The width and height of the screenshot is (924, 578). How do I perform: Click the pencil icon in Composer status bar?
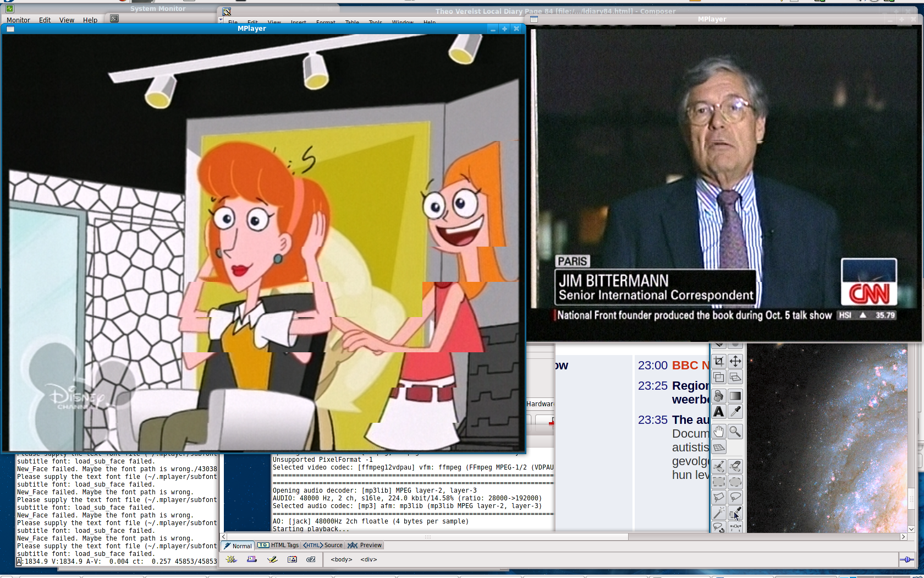tap(272, 559)
